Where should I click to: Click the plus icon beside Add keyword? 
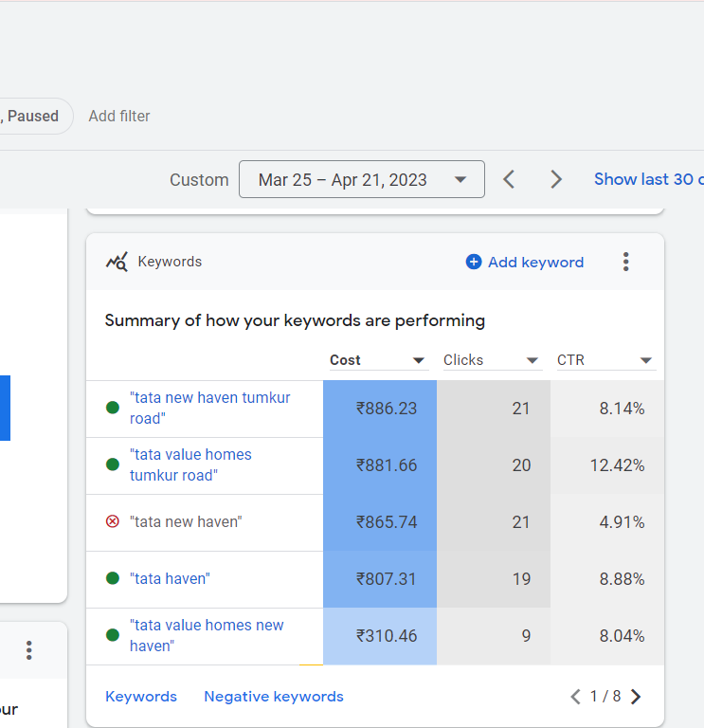(474, 262)
